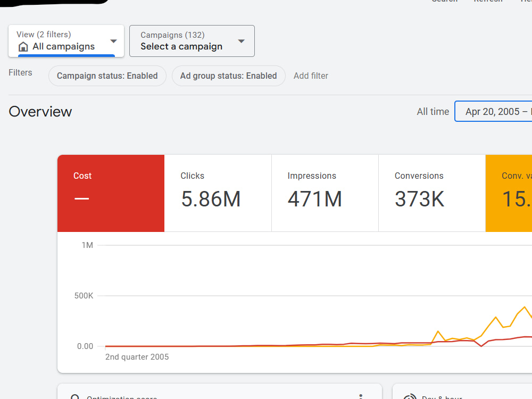532x399 pixels.
Task: Open the View All campaigns dropdown
Action: coord(66,41)
